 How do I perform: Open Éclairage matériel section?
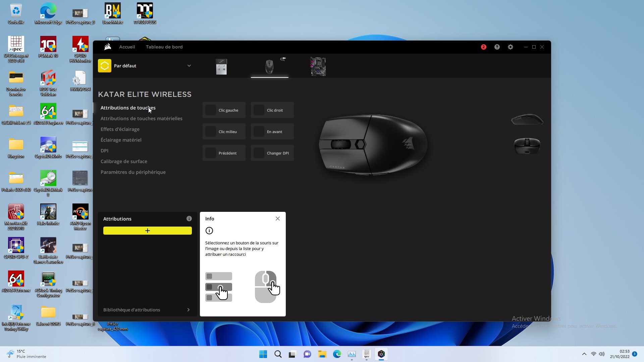pyautogui.click(x=121, y=140)
